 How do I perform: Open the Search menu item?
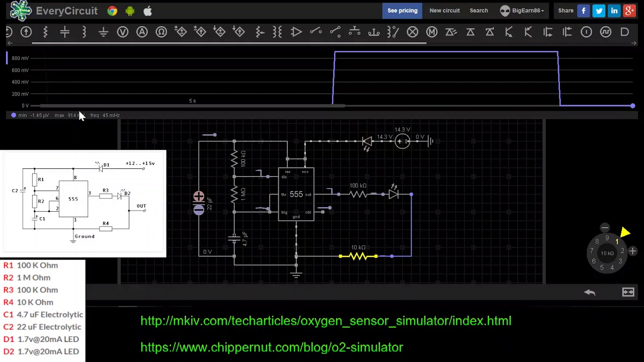(x=479, y=11)
